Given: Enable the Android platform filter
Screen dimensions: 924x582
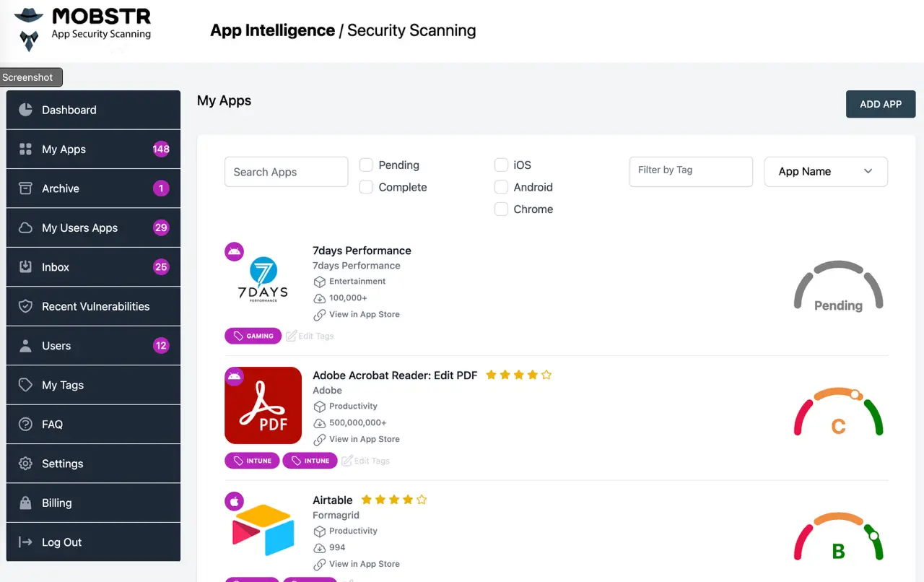Looking at the screenshot, I should 501,187.
